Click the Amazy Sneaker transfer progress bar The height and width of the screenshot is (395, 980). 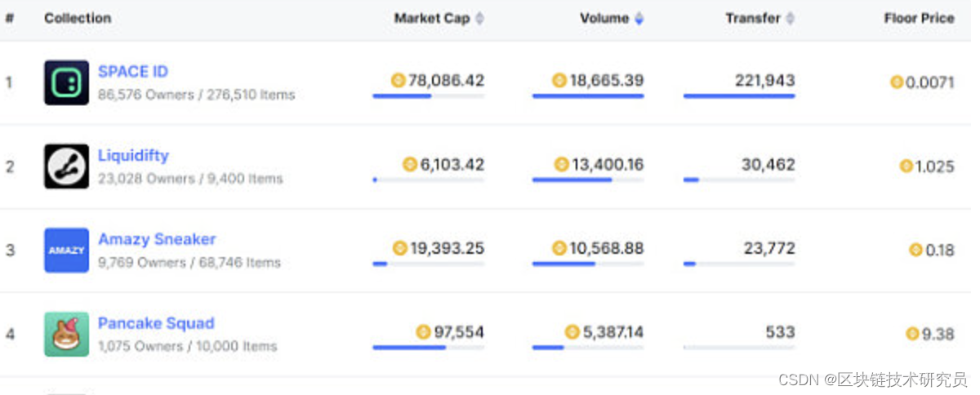click(739, 264)
